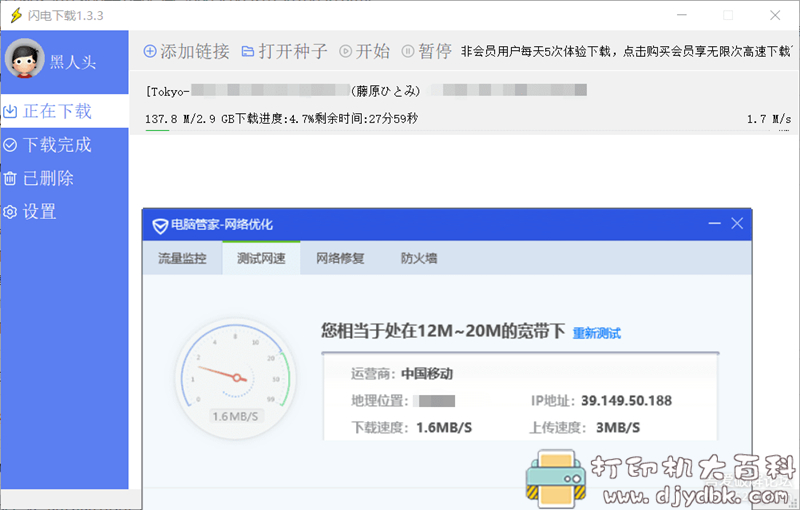Image resolution: width=800 pixels, height=510 pixels.
Task: Click the membership purchase notice text
Action: click(x=626, y=51)
